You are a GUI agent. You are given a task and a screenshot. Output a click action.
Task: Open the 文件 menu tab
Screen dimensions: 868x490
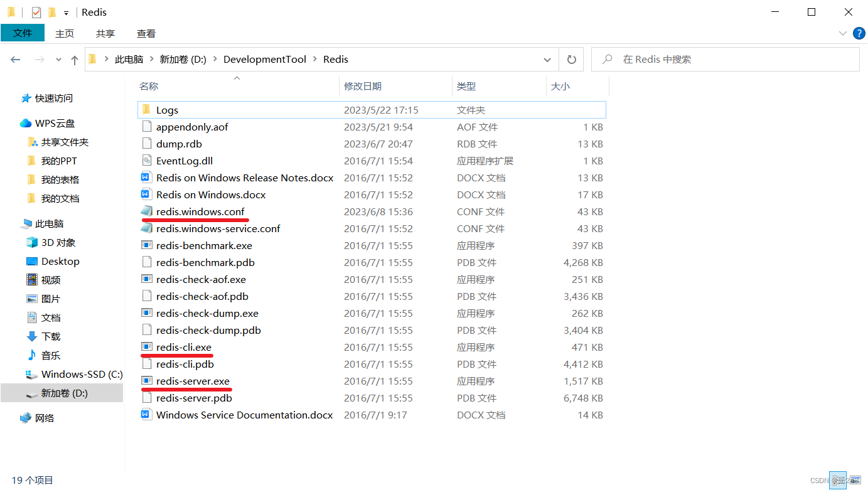[23, 33]
